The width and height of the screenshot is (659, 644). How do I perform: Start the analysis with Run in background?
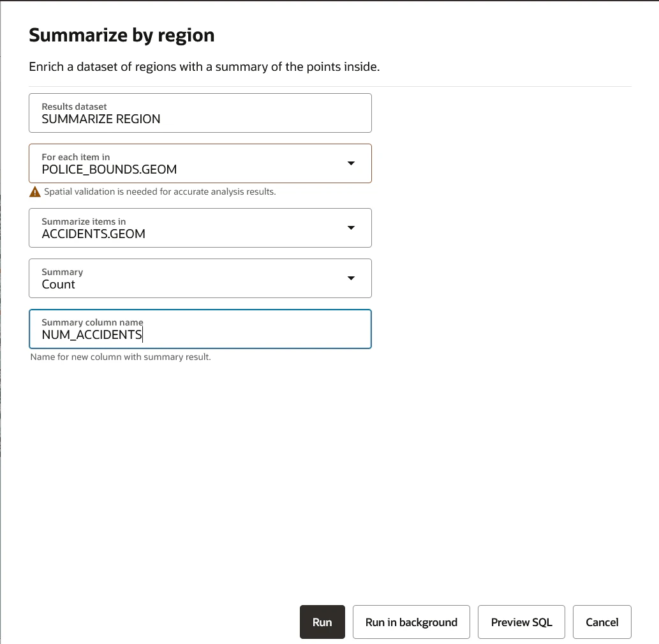point(411,622)
